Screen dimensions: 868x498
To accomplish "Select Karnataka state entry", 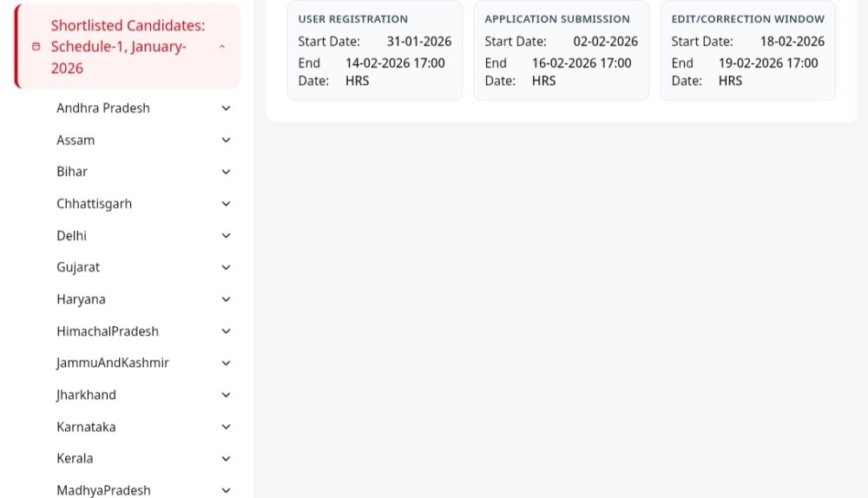I will click(x=86, y=427).
